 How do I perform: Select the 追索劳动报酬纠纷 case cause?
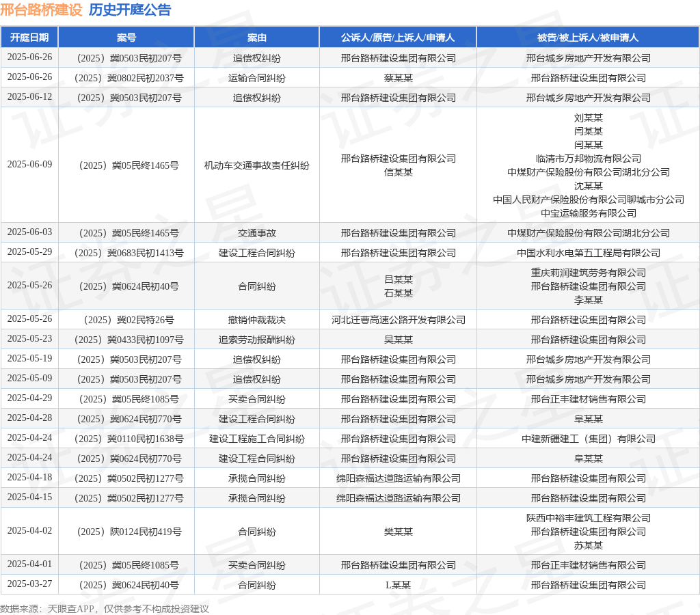tap(257, 340)
